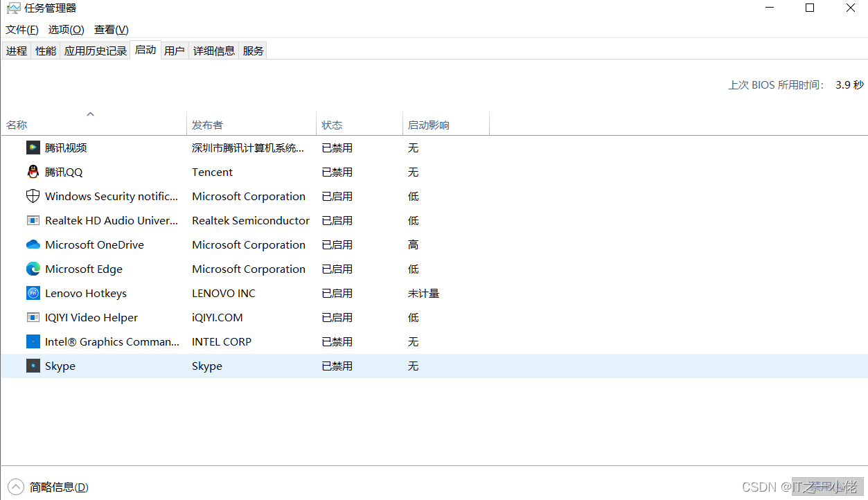Select the Microsoft OneDrive row name
868x500 pixels.
coord(94,244)
